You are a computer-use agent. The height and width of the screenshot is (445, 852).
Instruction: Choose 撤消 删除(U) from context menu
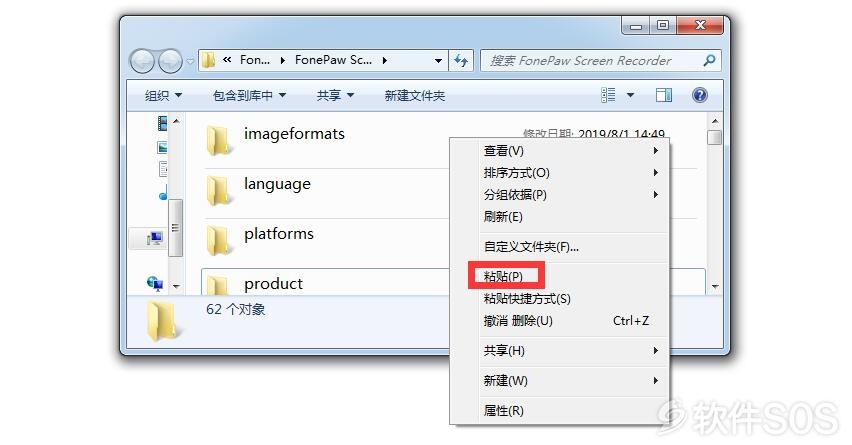coord(560,321)
